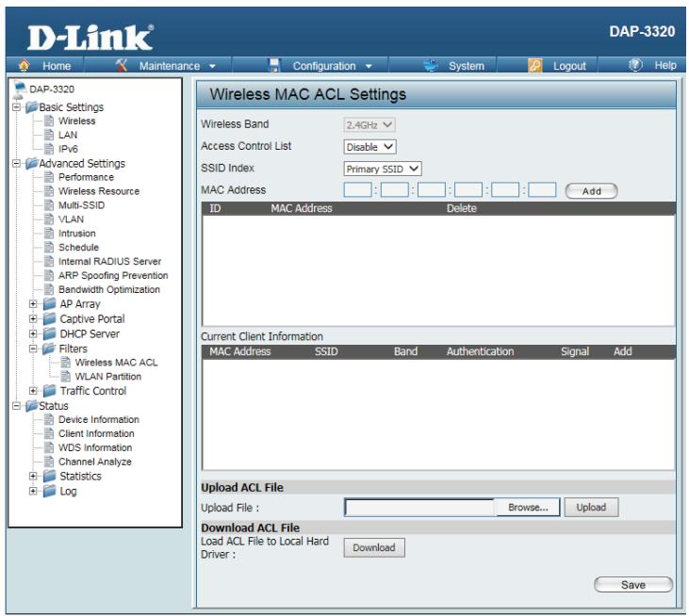Click the AP Array folder icon
The image size is (689, 616).
(50, 304)
